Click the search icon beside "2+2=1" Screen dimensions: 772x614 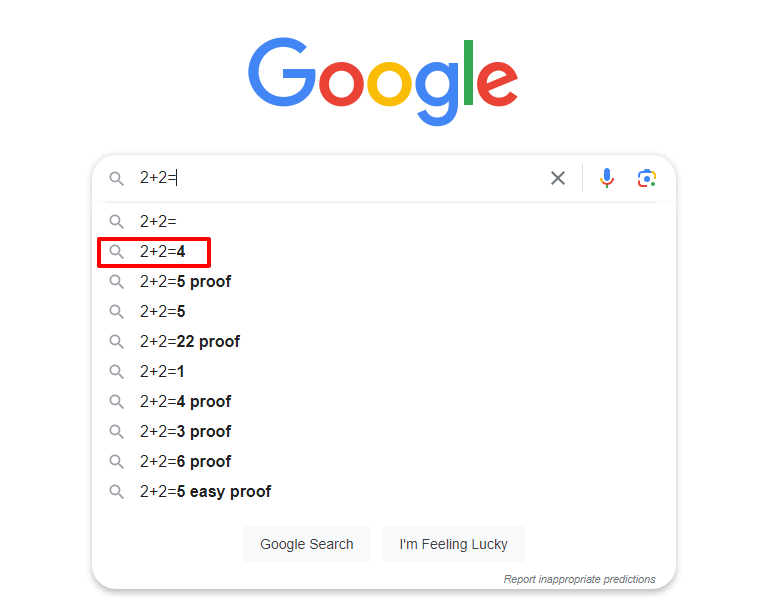pyautogui.click(x=117, y=372)
